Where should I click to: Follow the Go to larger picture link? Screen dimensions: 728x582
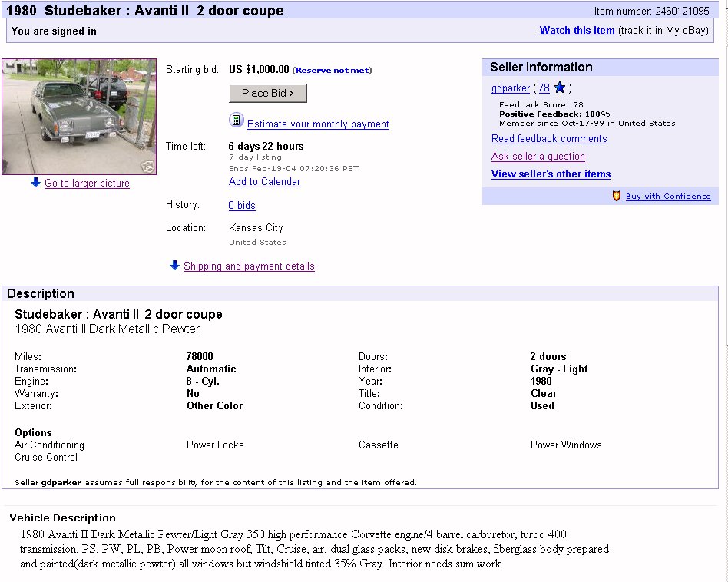coord(87,184)
